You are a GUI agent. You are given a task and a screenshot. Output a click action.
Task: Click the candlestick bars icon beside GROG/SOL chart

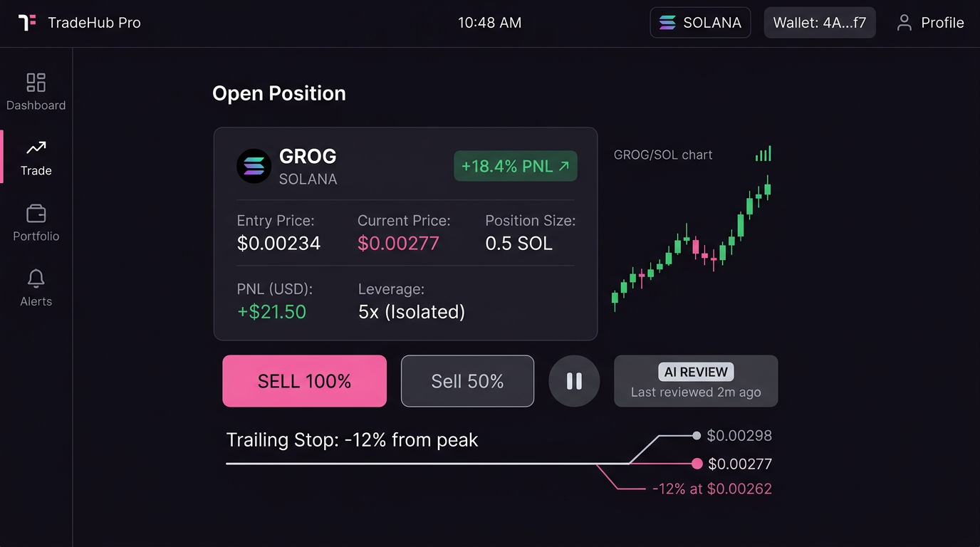(763, 153)
